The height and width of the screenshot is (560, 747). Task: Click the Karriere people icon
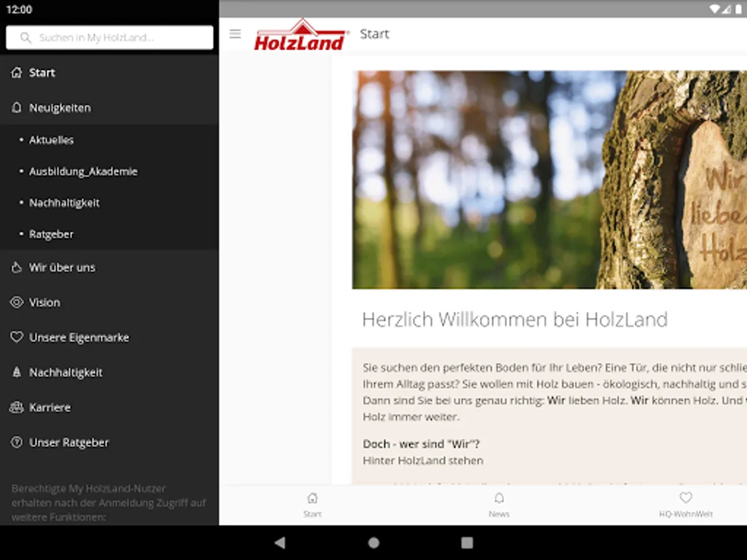17,408
